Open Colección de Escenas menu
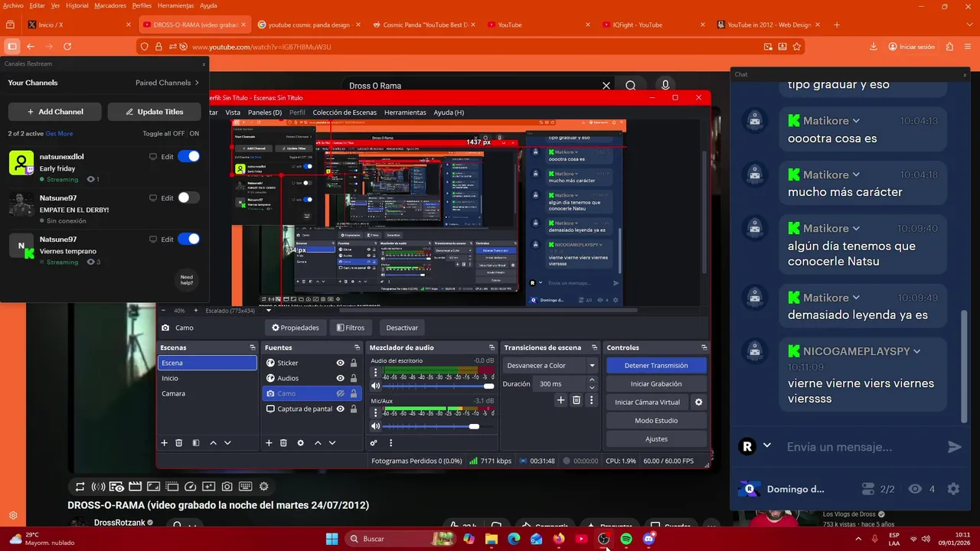Screen dimensions: 980x551 pyautogui.click(x=345, y=112)
